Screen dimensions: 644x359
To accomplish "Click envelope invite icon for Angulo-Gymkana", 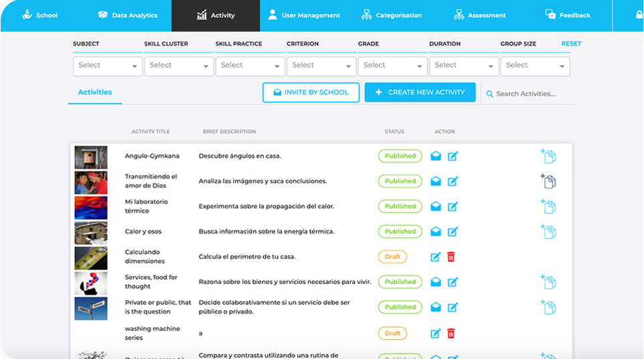I will pyautogui.click(x=436, y=156).
